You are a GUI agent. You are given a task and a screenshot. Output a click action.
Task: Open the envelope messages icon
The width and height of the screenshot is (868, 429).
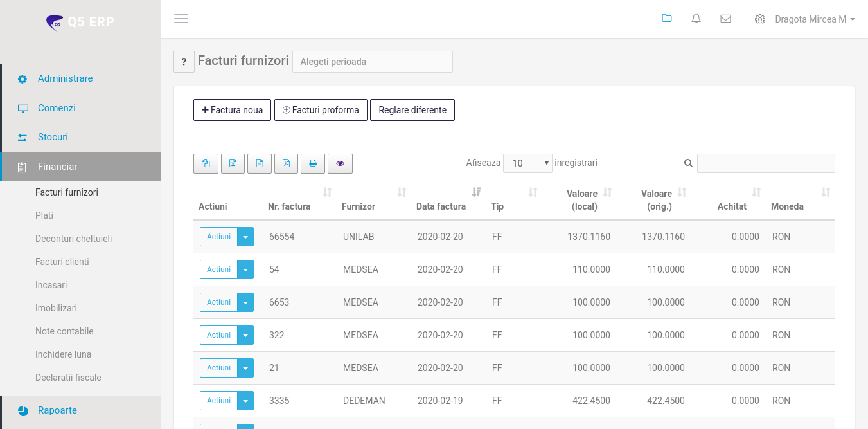click(x=725, y=19)
